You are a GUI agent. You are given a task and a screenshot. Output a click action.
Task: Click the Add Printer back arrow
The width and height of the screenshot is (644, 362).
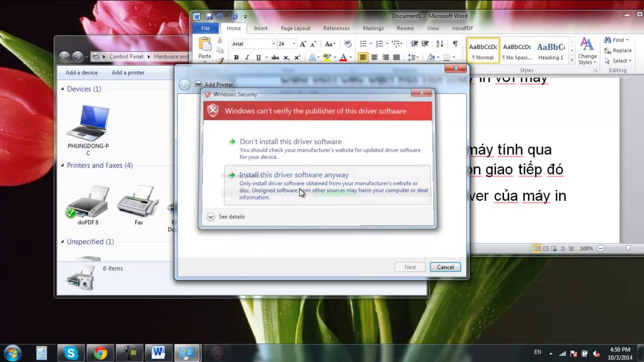coord(185,85)
